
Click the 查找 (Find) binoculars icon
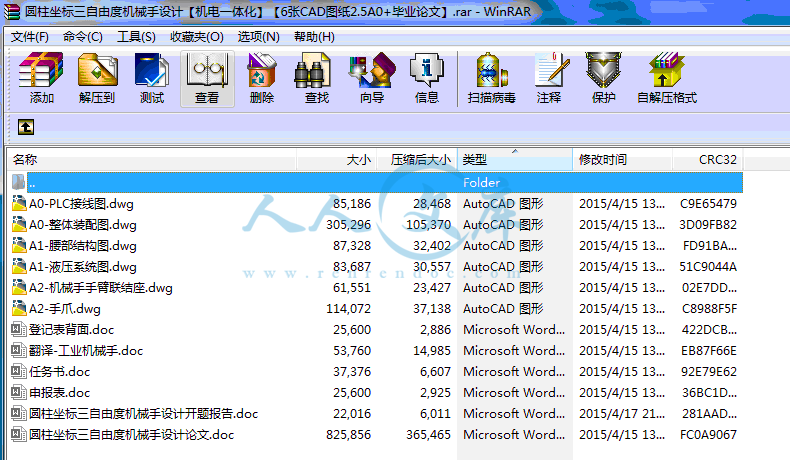(317, 78)
